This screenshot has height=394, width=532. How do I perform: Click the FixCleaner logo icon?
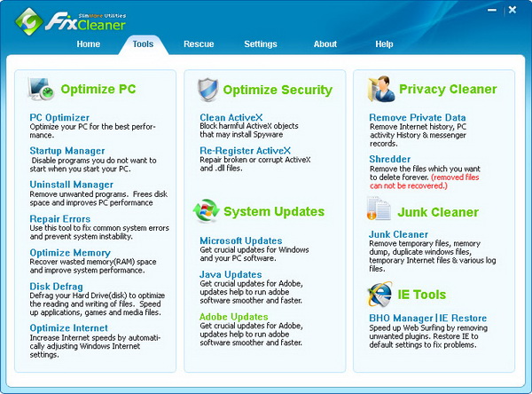(28, 20)
